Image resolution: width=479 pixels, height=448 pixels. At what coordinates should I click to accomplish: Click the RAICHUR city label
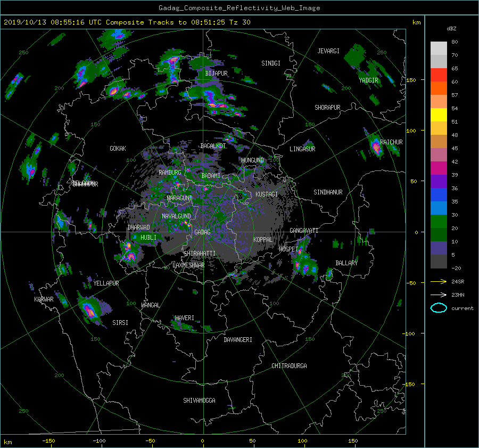pyautogui.click(x=391, y=142)
